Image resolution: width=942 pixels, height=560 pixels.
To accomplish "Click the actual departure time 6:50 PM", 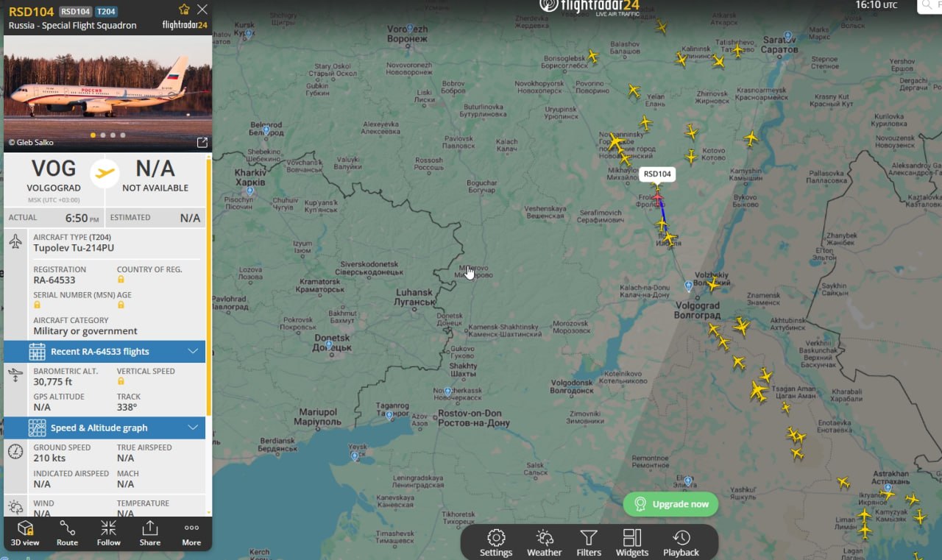I will click(82, 219).
